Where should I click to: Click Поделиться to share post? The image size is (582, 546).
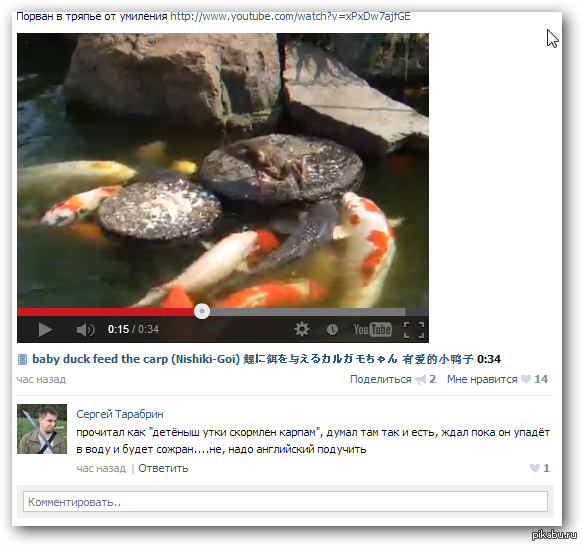(x=381, y=379)
